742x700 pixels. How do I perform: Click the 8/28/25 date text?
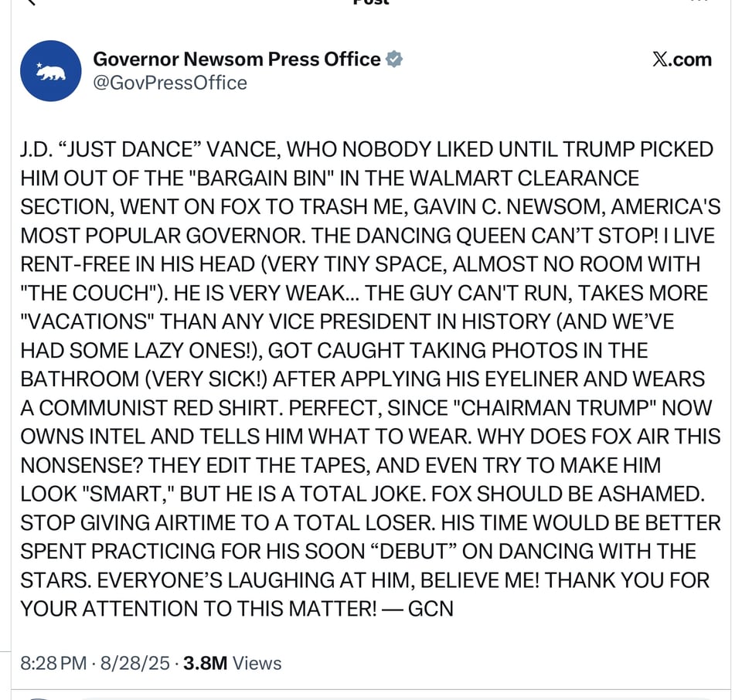pyautogui.click(x=133, y=663)
